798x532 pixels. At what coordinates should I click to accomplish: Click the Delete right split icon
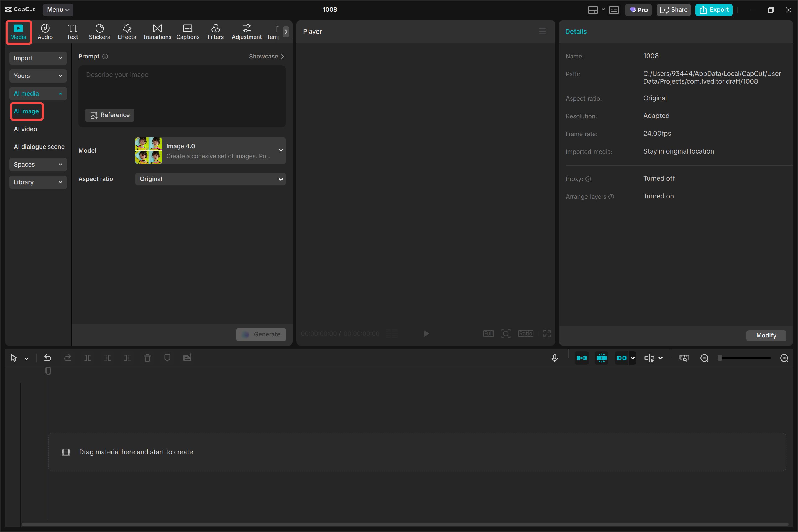coord(127,358)
